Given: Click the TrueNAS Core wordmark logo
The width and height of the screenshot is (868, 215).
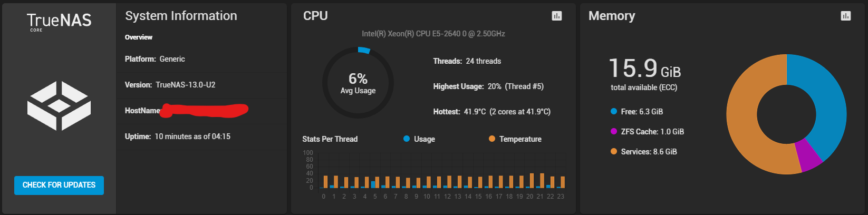Looking at the screenshot, I should pyautogui.click(x=59, y=22).
